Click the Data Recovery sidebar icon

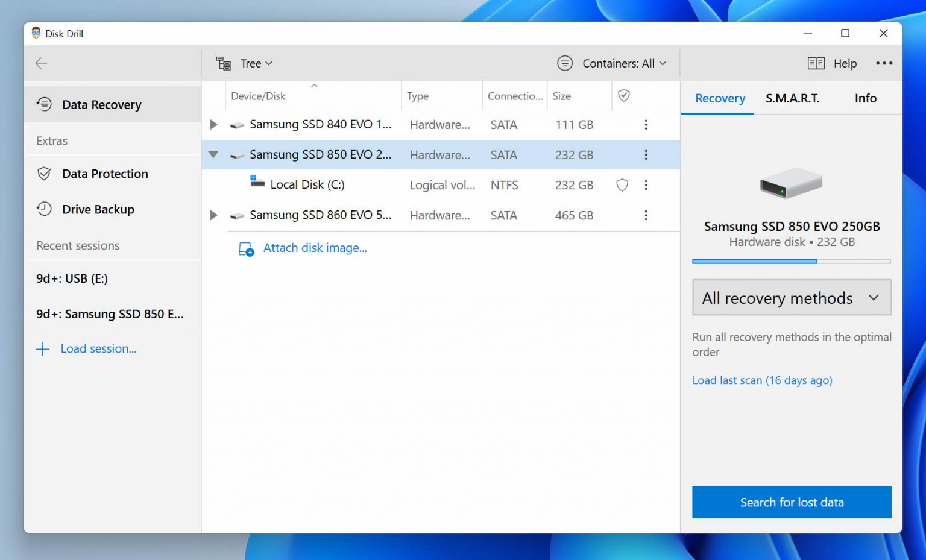tap(44, 104)
